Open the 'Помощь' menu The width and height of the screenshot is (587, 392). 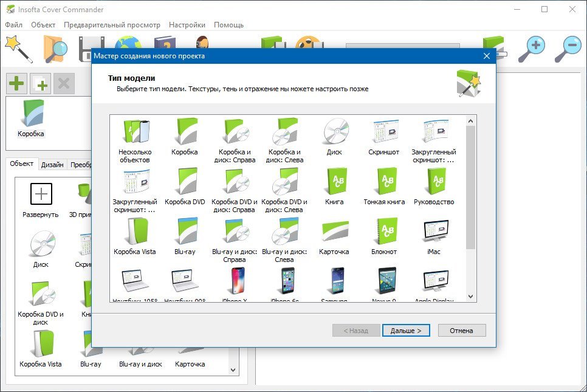point(228,25)
